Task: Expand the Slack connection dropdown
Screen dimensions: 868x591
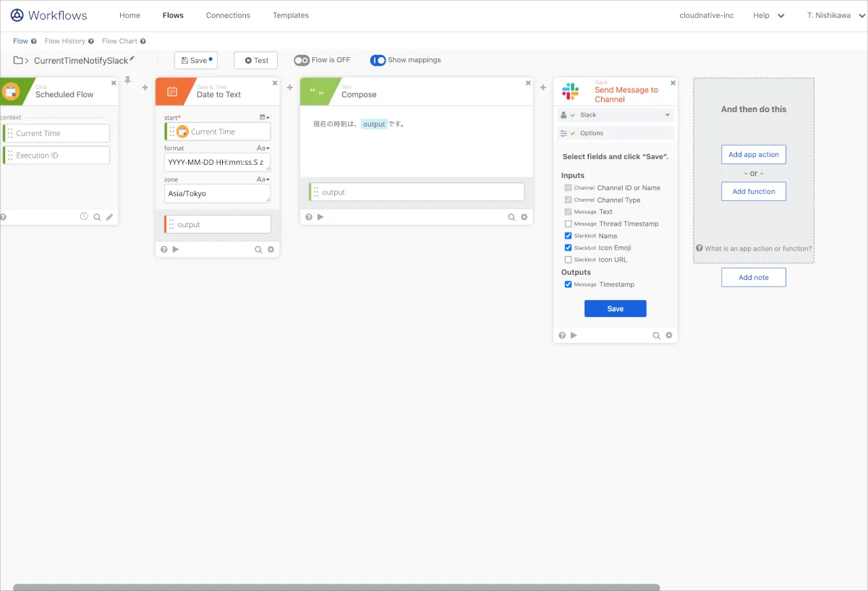Action: tap(667, 115)
